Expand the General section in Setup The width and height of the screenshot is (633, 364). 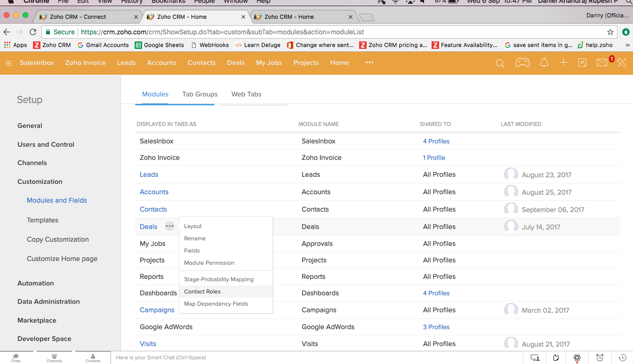click(30, 126)
